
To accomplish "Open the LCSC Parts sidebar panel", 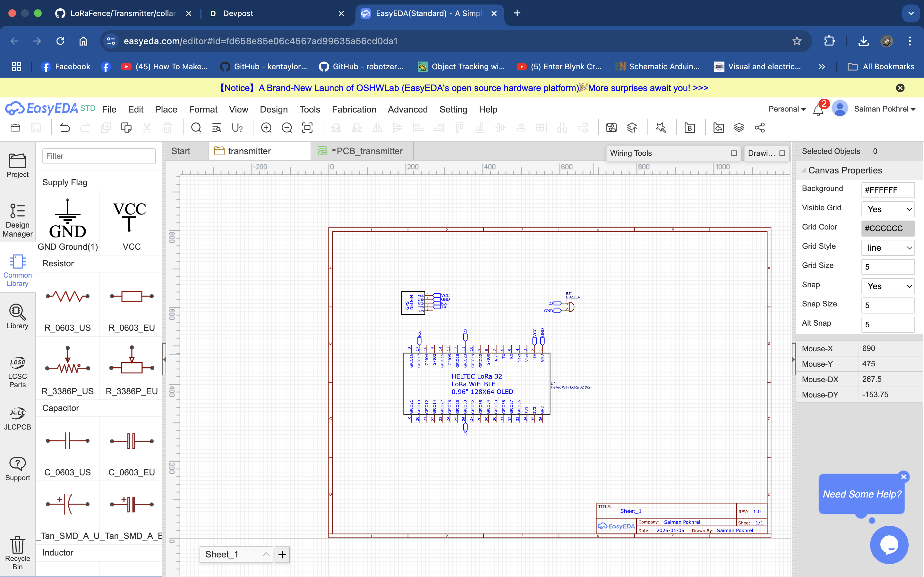I will point(18,372).
